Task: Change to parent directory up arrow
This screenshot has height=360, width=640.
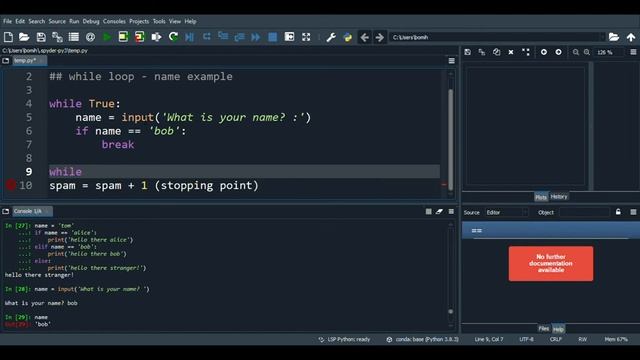Action: coord(631,37)
